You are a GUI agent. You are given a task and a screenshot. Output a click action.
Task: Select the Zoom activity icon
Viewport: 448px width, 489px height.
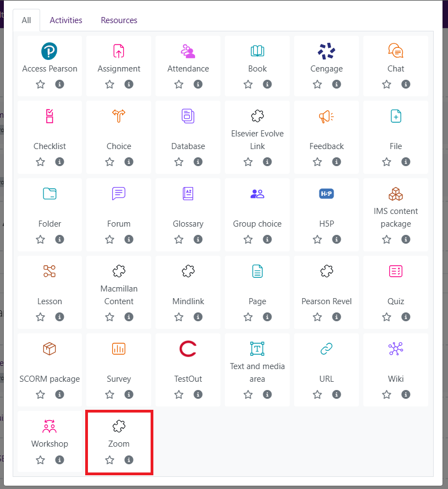pyautogui.click(x=119, y=426)
